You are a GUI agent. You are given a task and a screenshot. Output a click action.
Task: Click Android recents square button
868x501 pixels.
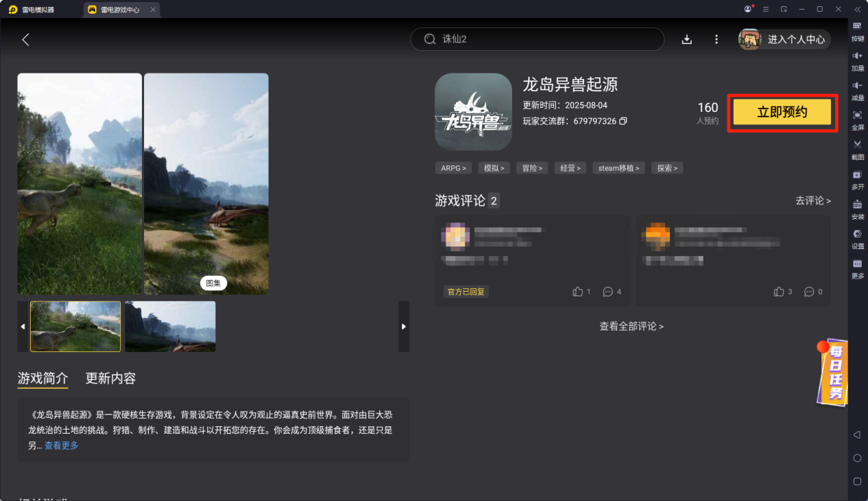pos(857,481)
